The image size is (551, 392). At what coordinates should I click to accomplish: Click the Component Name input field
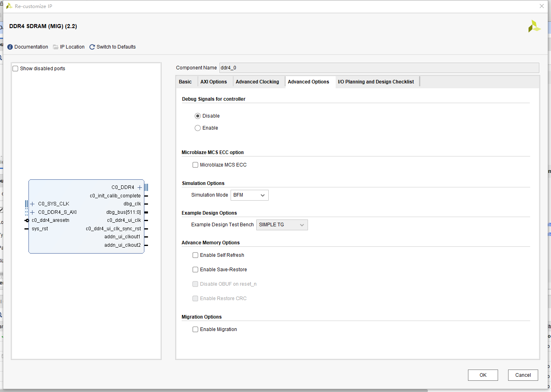379,68
